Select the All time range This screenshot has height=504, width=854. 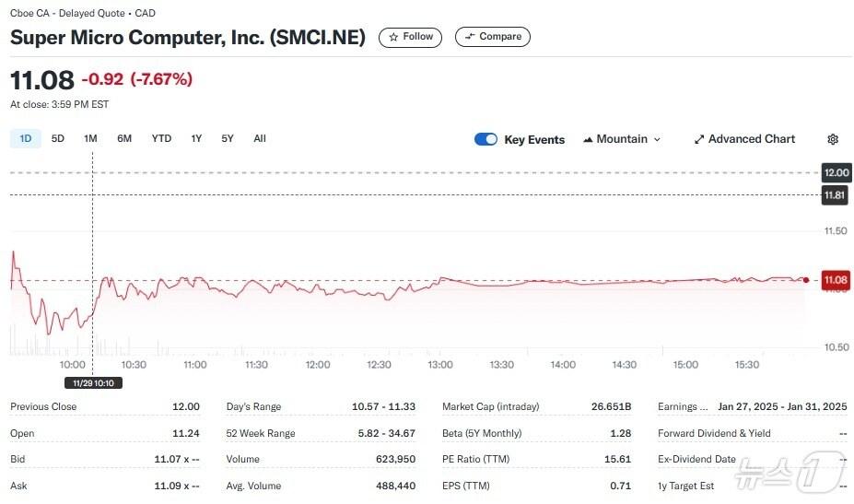tap(260, 138)
